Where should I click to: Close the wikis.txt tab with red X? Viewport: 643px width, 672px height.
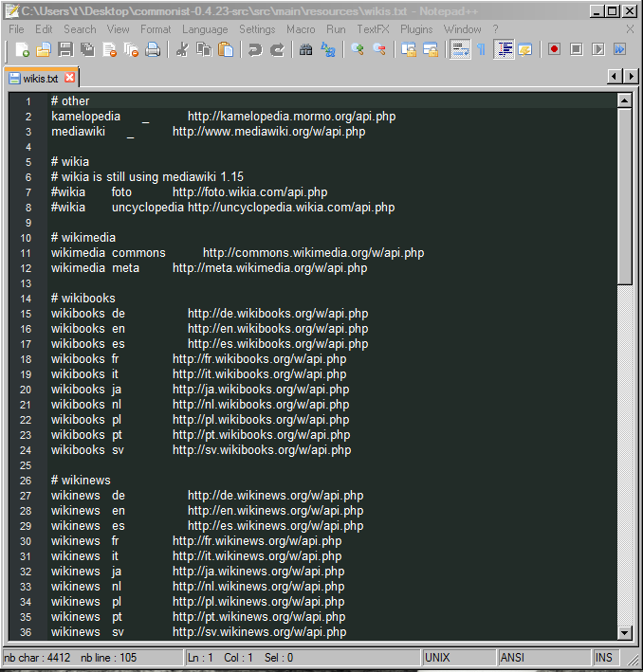coord(69,78)
